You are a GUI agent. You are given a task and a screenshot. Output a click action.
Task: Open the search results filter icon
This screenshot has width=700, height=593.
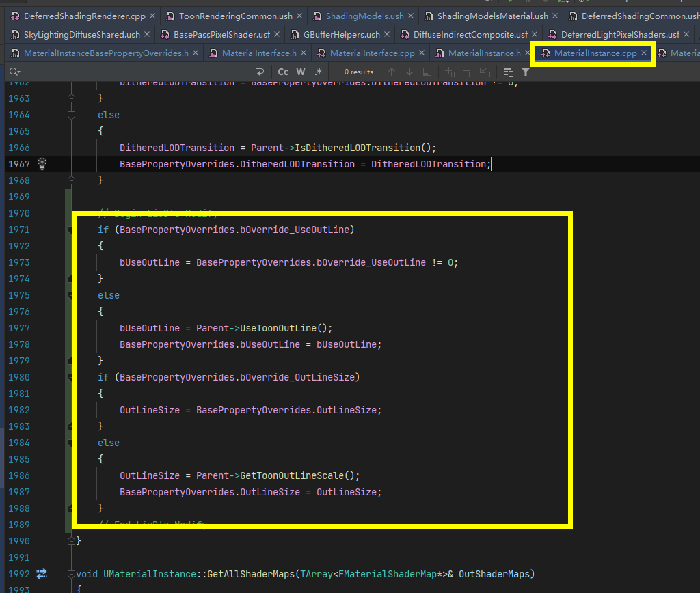click(525, 72)
